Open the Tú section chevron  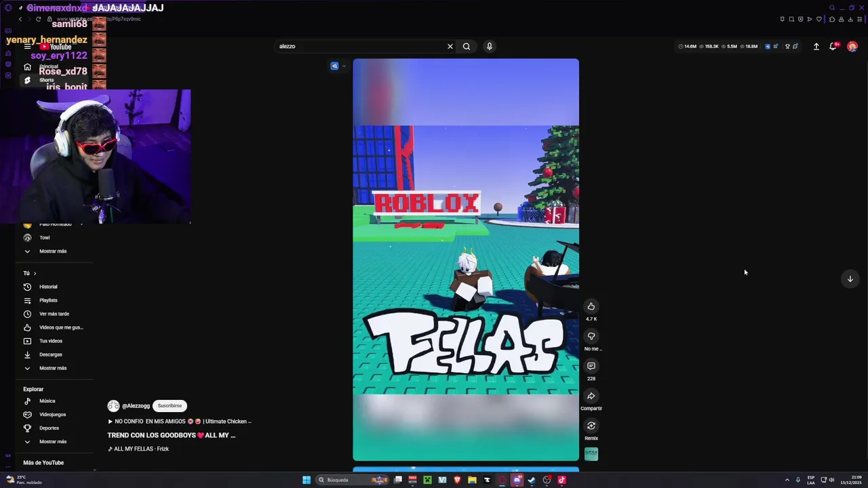coord(35,273)
